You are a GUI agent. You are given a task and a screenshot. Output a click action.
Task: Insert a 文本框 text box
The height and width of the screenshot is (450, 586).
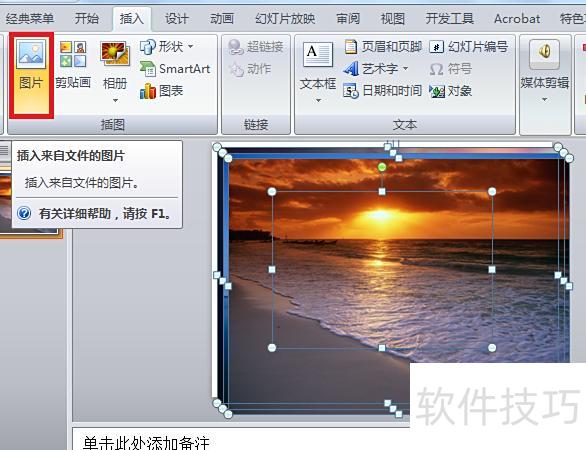click(318, 65)
